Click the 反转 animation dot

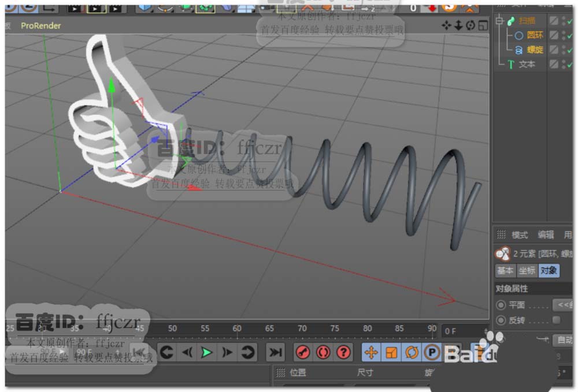(x=501, y=320)
